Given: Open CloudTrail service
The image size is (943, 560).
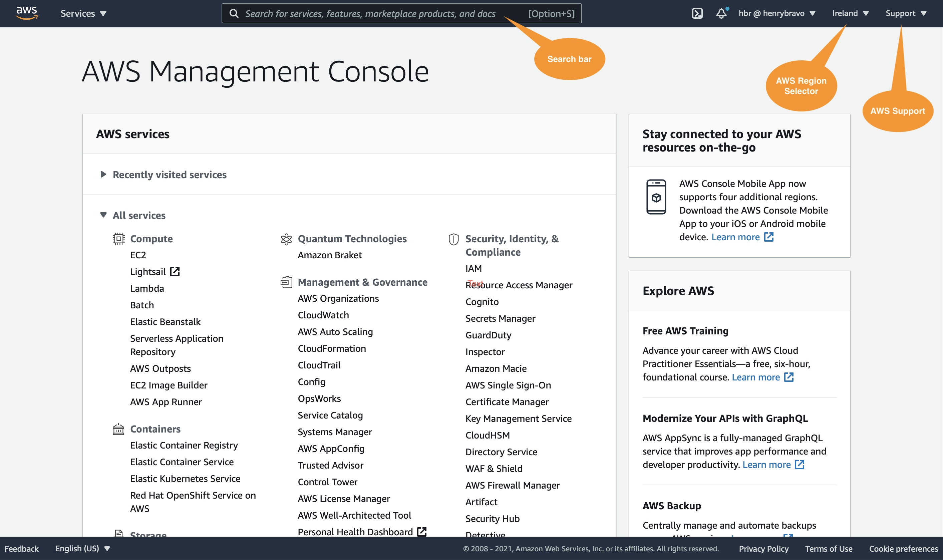Looking at the screenshot, I should [x=319, y=365].
